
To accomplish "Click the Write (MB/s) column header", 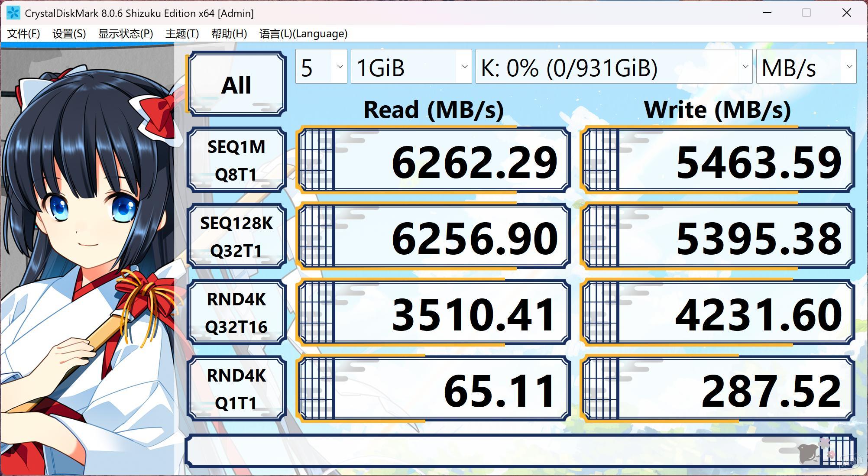I will pyautogui.click(x=718, y=110).
